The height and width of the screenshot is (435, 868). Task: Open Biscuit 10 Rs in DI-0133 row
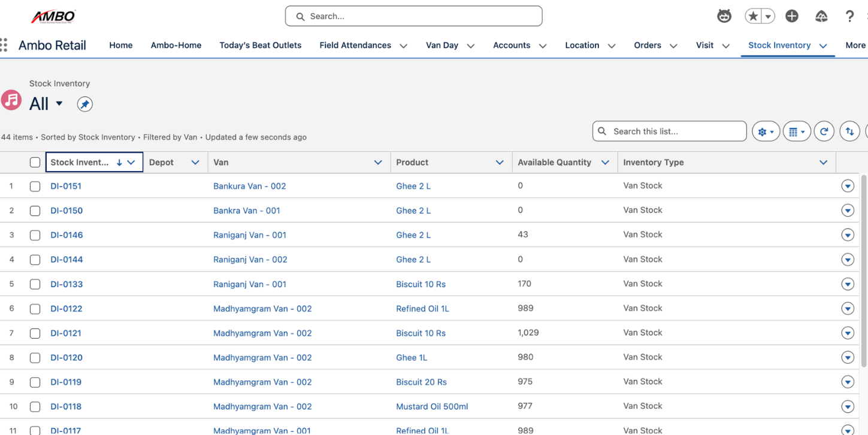click(421, 284)
